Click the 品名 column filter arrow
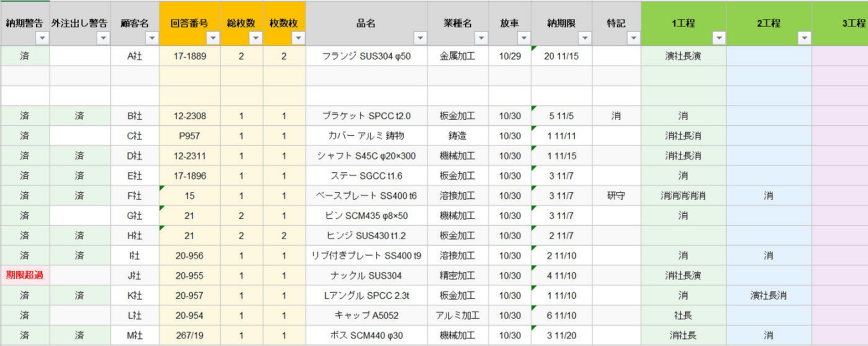The height and width of the screenshot is (346, 868). pos(420,38)
